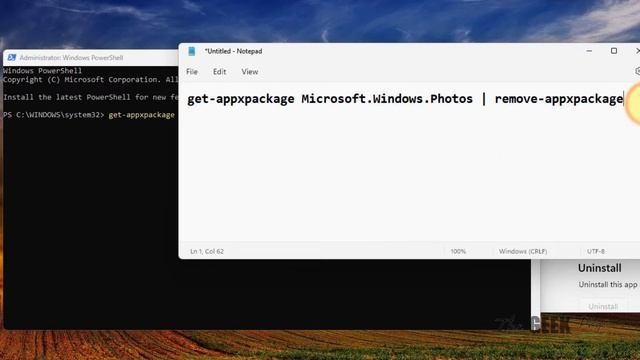Open Notepad settings gear icon
Image resolution: width=640 pixels, height=360 pixels.
[x=637, y=71]
